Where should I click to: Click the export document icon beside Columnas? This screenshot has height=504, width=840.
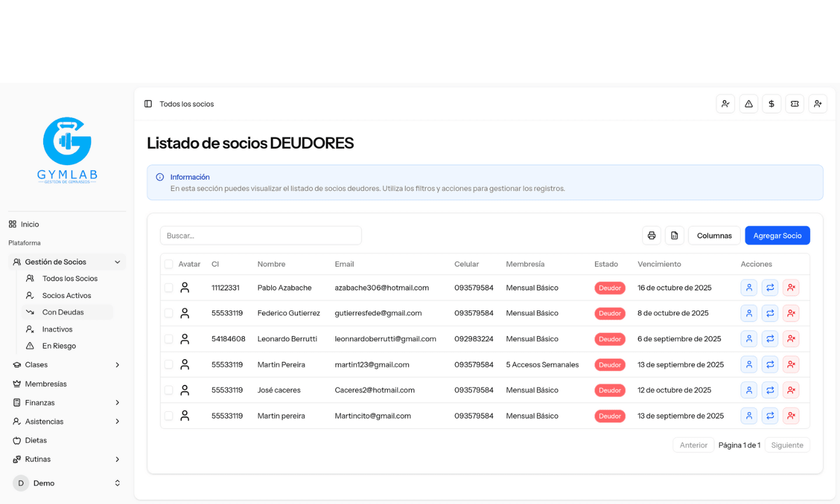coord(674,236)
